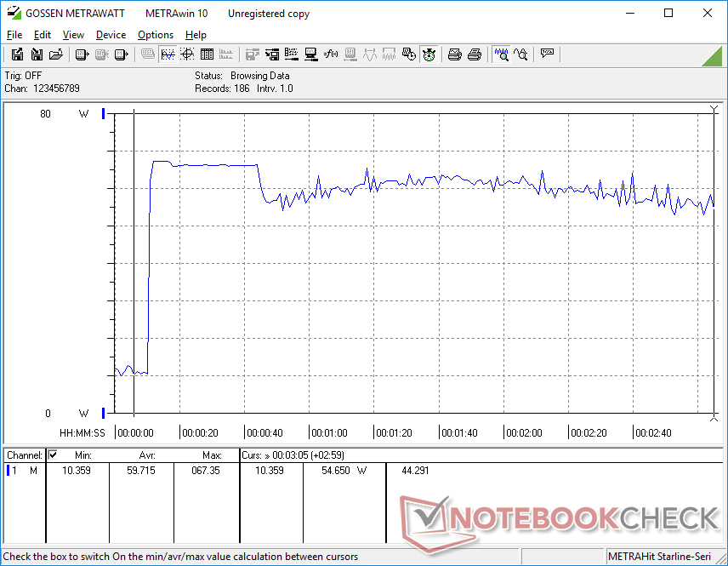Click the greyed bar-graph view icon
This screenshot has height=566, width=728.
coord(226,54)
